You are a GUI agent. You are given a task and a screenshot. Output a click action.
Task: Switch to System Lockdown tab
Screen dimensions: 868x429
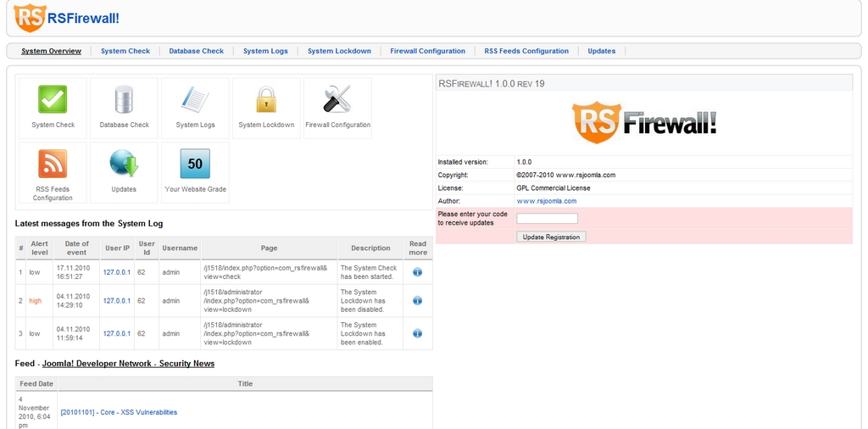tap(339, 51)
